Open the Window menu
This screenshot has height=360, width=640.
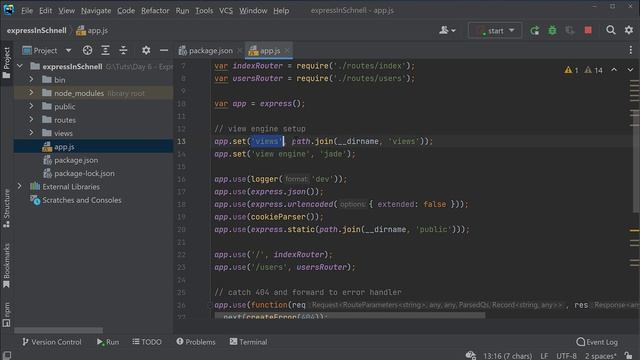(253, 11)
